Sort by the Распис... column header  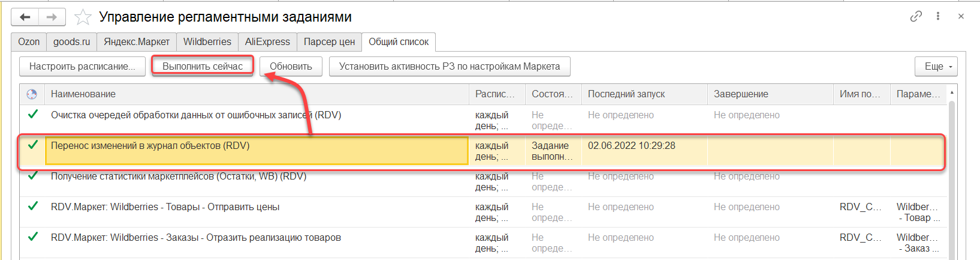point(496,94)
